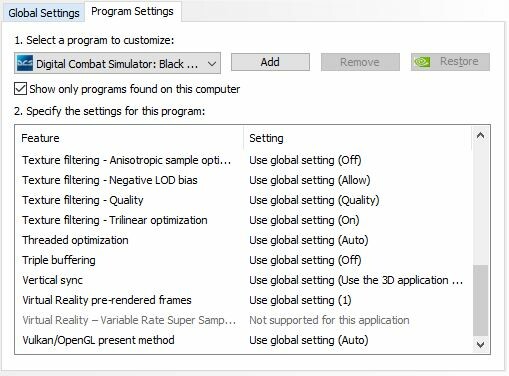Viewport: 509px width, 376px height.
Task: Click the scrollbar down arrow
Action: (480, 344)
